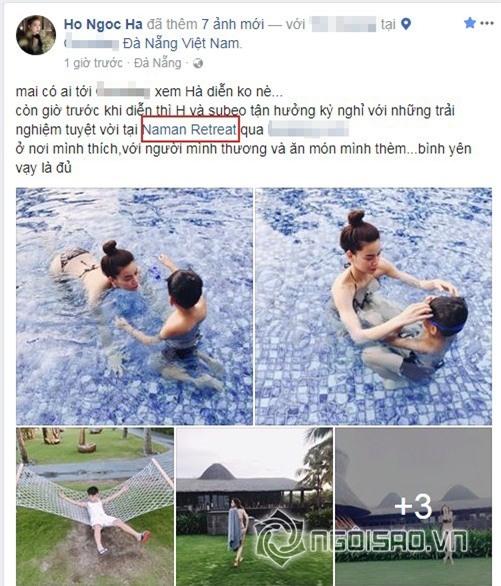
Task: Click the post caption text
Action: pyautogui.click(x=244, y=130)
